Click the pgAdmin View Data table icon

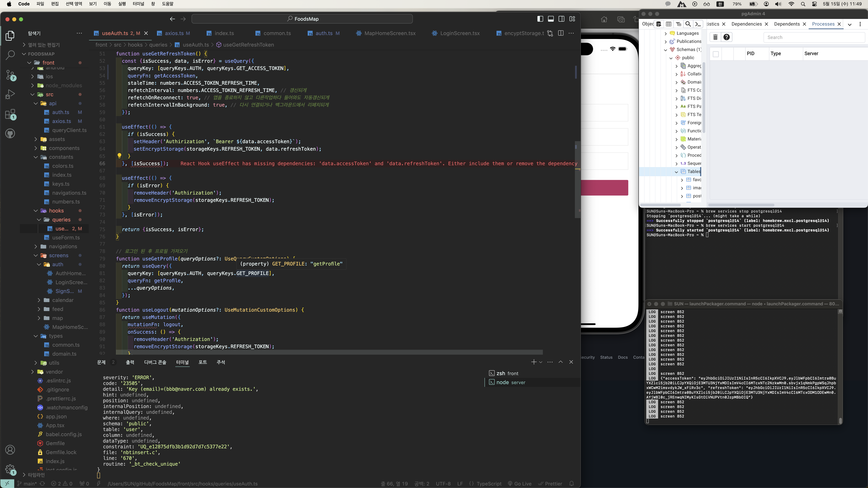click(669, 24)
